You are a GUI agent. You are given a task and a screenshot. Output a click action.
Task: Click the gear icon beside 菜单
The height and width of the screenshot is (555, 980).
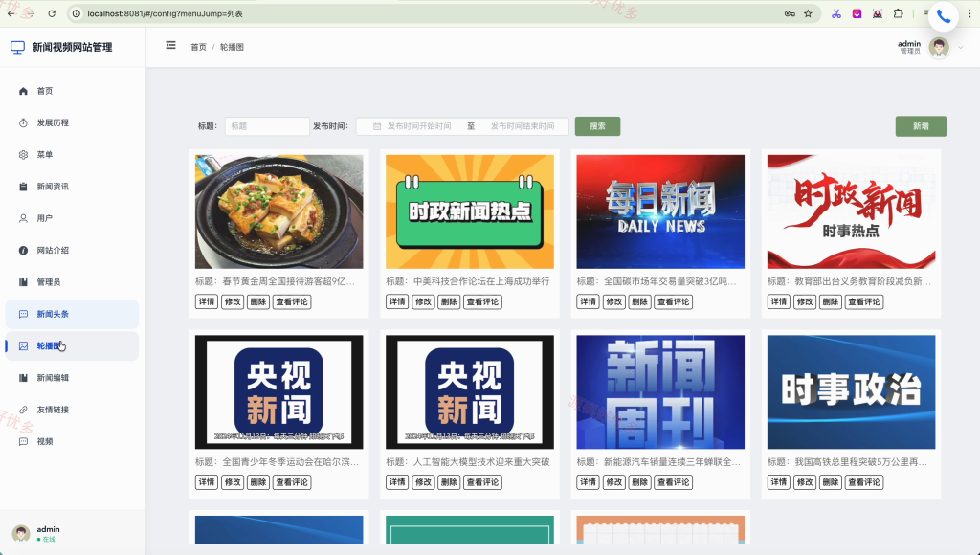pos(23,155)
